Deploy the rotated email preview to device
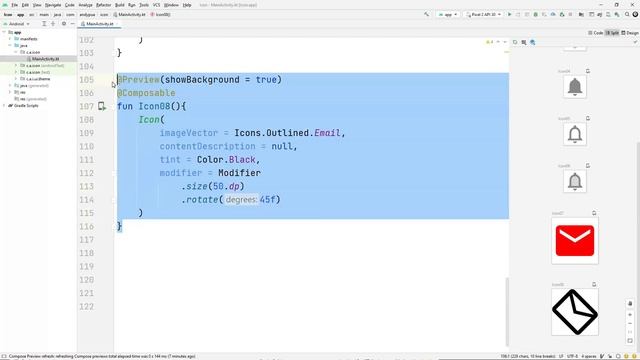This screenshot has height=360, width=640. click(594, 284)
